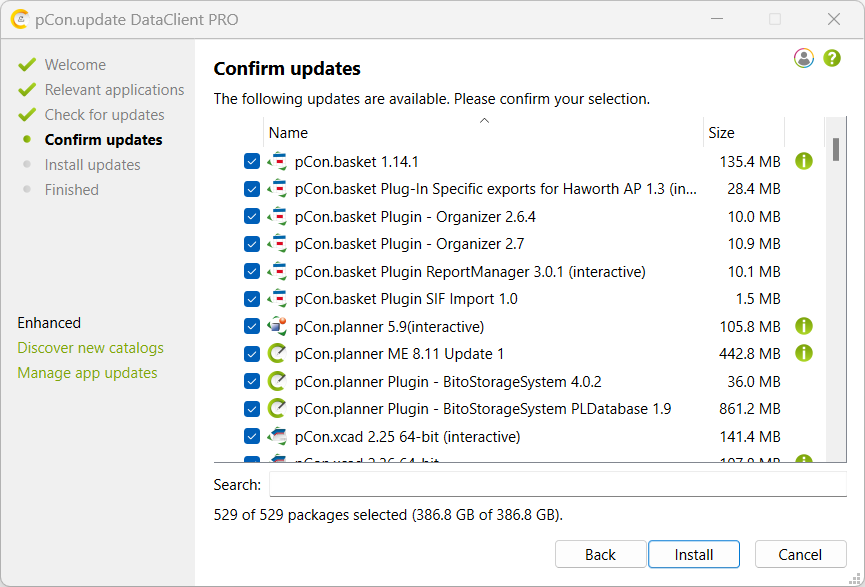Click the pCon.basket 1.14.1 app icon
This screenshot has width=865, height=587.
tap(277, 162)
